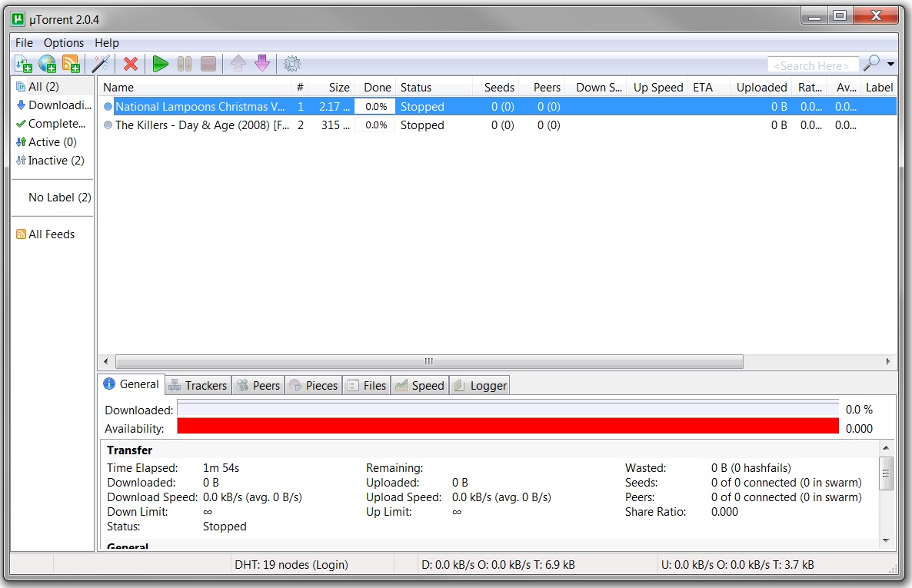This screenshot has width=912, height=588.
Task: Select Downloading category in sidebar
Action: [x=52, y=105]
